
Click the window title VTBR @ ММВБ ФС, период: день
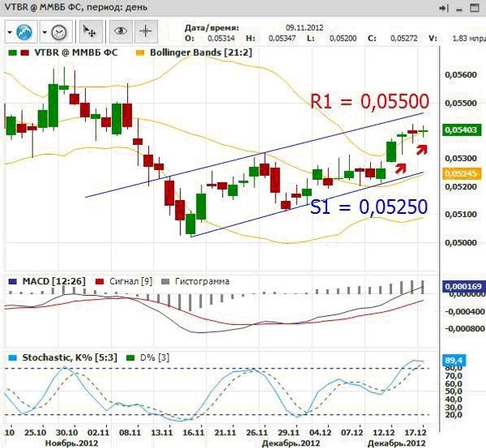(x=76, y=6)
